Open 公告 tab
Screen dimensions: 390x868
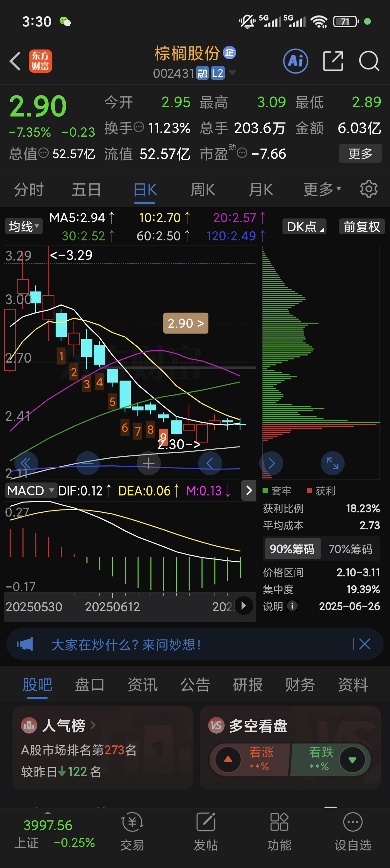click(x=195, y=685)
